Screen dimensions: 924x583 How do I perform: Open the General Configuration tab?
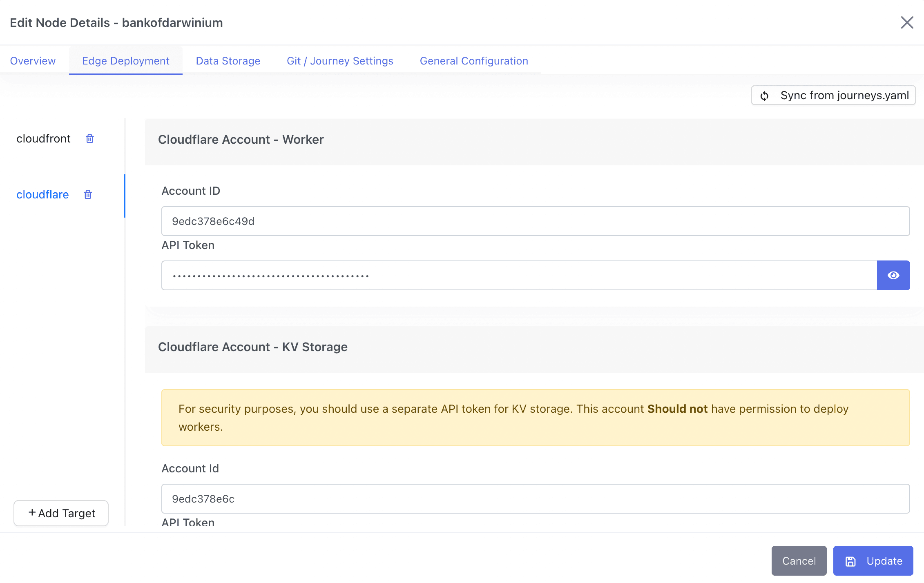pos(474,61)
